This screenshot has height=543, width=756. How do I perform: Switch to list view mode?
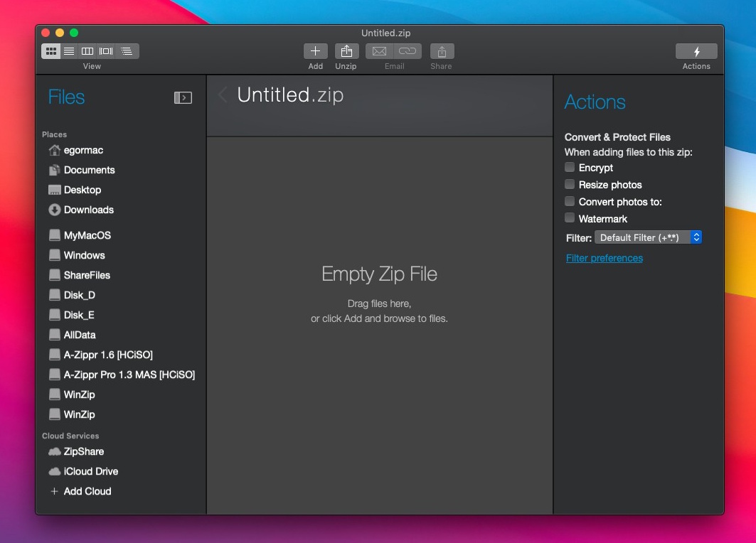69,51
